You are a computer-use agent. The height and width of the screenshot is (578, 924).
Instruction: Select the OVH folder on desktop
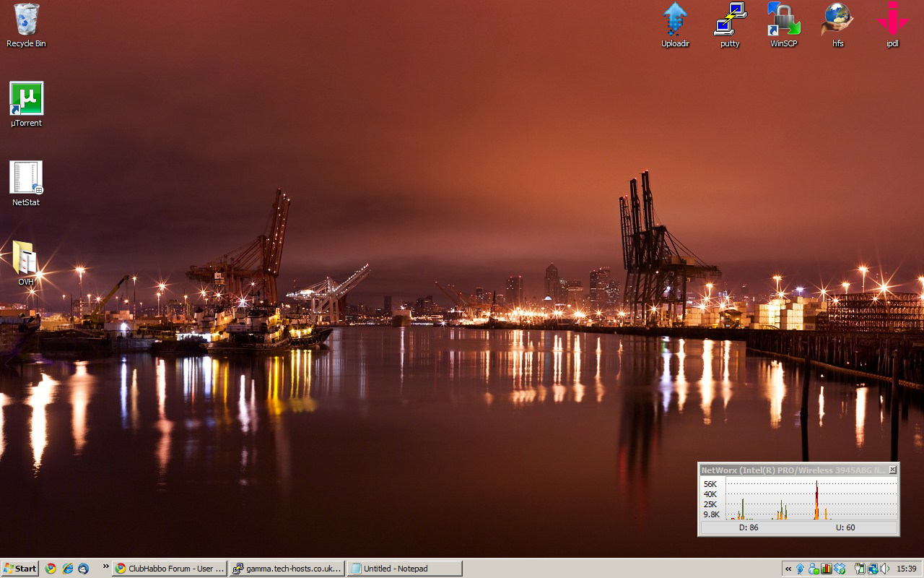[x=26, y=258]
